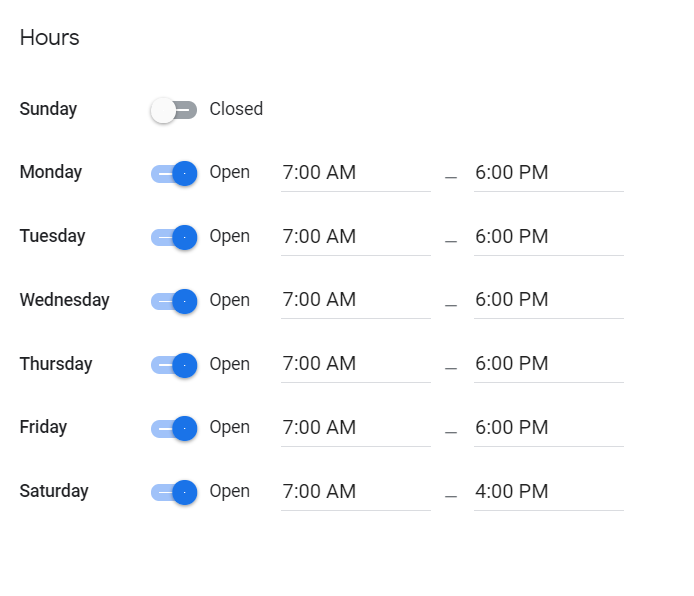This screenshot has width=694, height=596.
Task: Click Thursday closing time 6:00 PM
Action: click(548, 364)
